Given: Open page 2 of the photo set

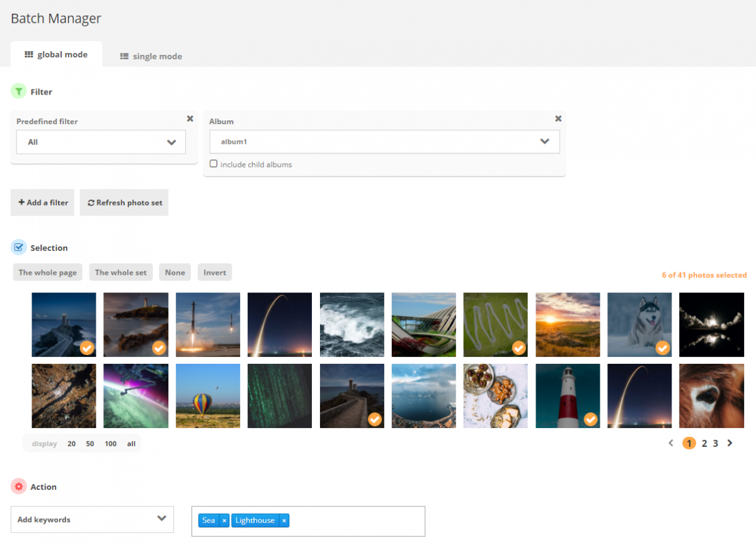Looking at the screenshot, I should click(x=704, y=443).
